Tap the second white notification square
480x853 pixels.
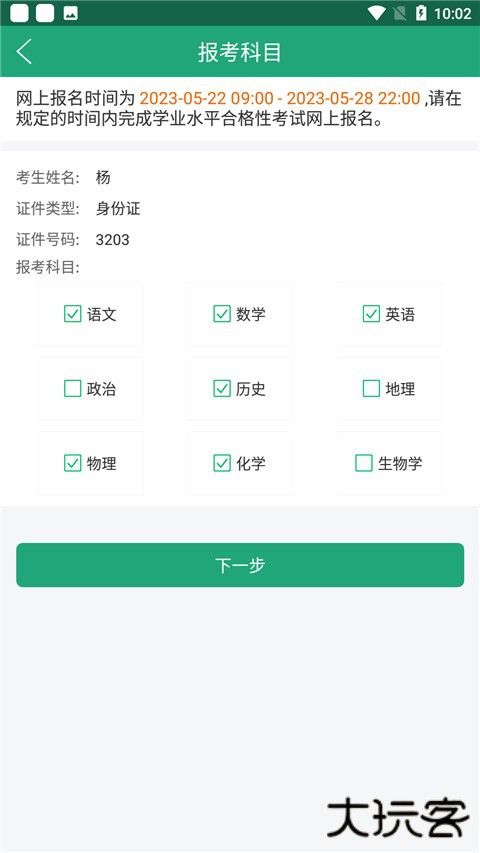[x=45, y=13]
